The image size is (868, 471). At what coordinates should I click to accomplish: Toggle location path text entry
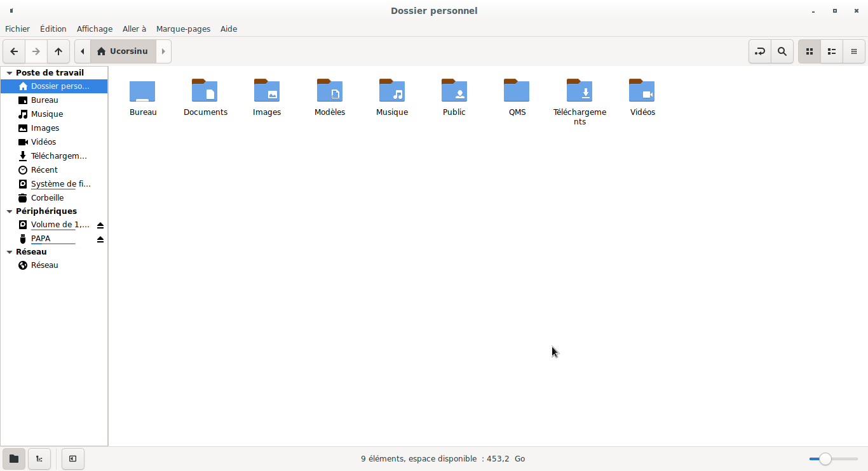click(x=759, y=51)
